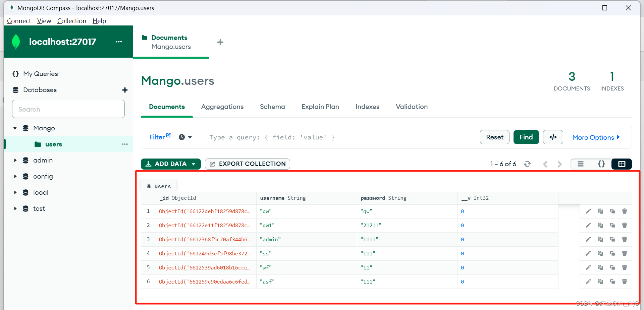Copy the "admin" user document
This screenshot has height=310, width=644.
point(600,239)
